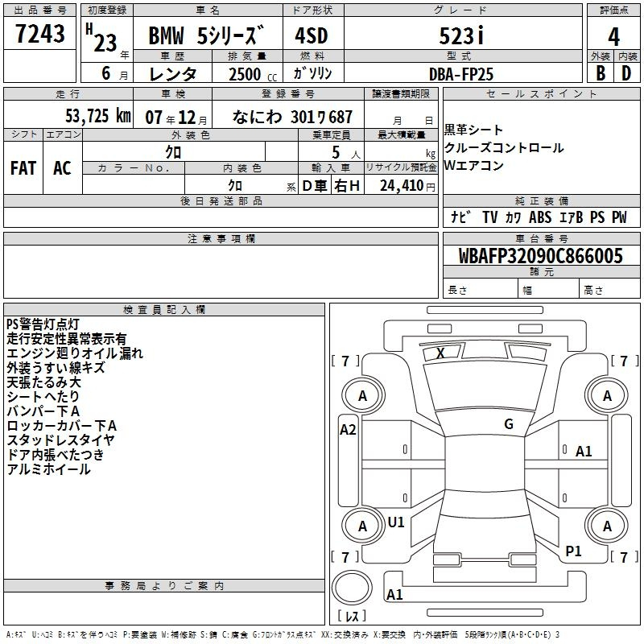
Task: Select the A2 damage marker on the diagram
Action: click(x=348, y=430)
